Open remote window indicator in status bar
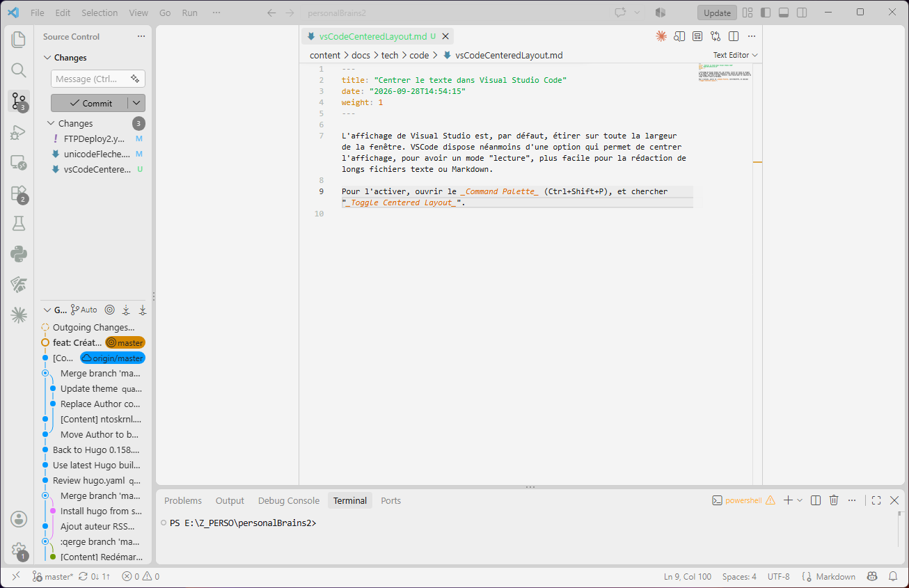The image size is (909, 588). [x=15, y=576]
